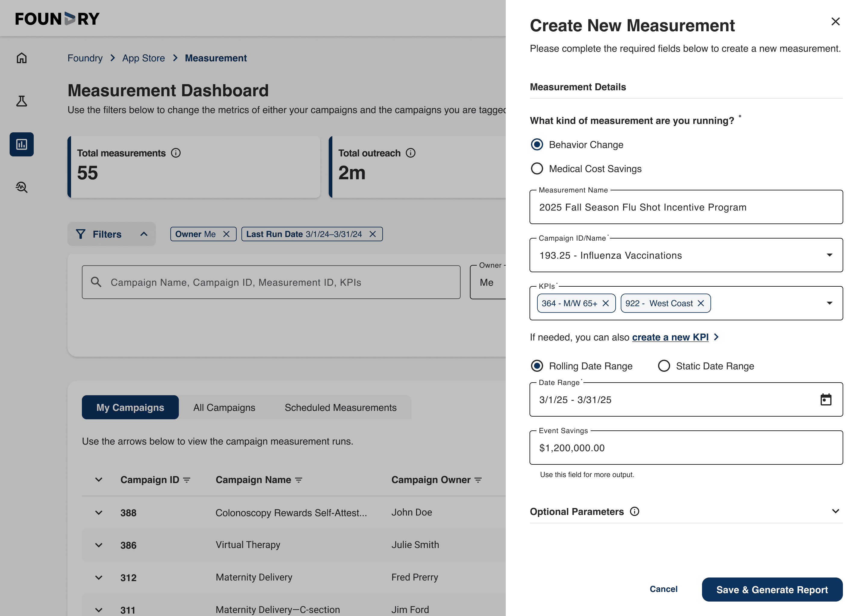This screenshot has height=616, width=867.
Task: Open the Scheduled Measurements tab
Action: 340,408
